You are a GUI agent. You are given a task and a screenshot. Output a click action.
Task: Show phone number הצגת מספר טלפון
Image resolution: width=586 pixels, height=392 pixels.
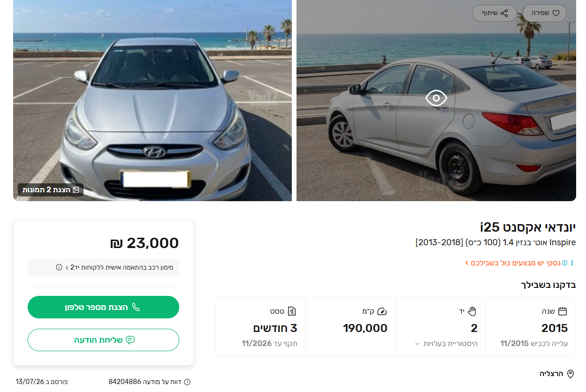(103, 307)
